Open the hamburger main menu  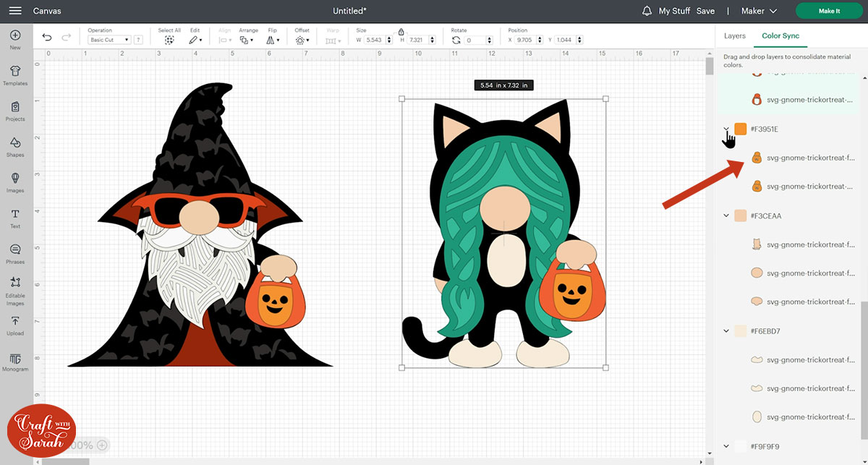coord(14,11)
